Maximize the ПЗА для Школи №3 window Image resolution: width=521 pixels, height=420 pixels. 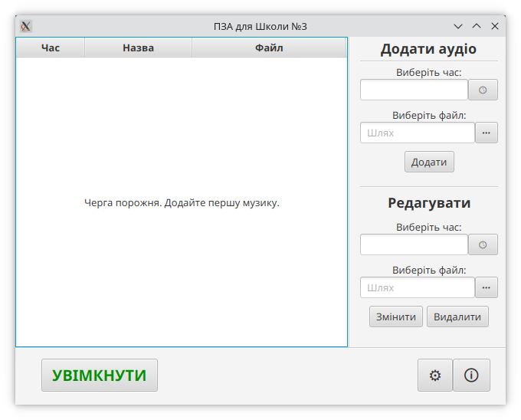pyautogui.click(x=477, y=26)
